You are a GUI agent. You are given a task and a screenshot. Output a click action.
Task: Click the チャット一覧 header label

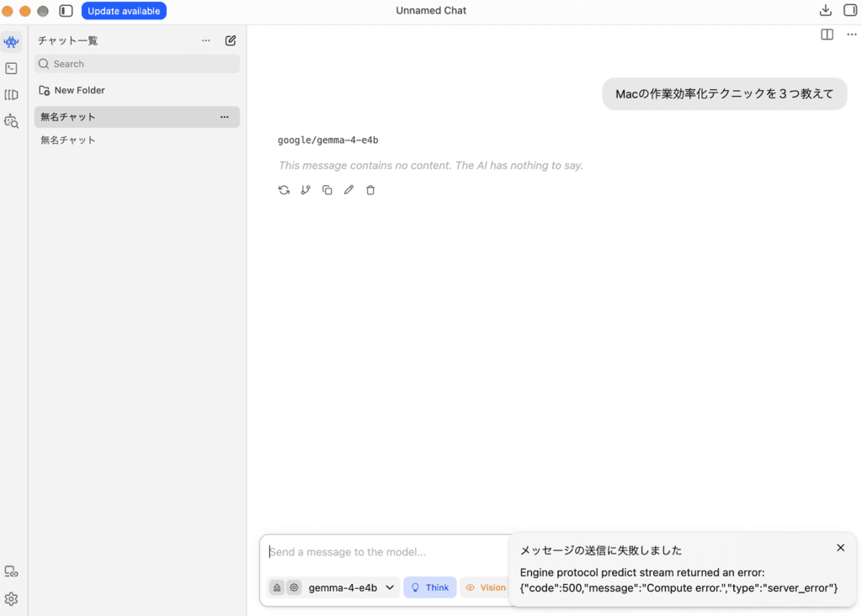pos(67,40)
